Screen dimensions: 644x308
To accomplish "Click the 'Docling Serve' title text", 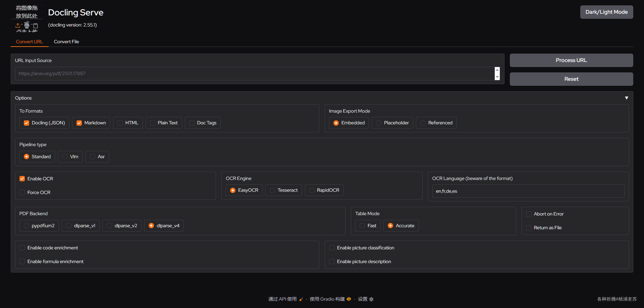I will pyautogui.click(x=76, y=13).
